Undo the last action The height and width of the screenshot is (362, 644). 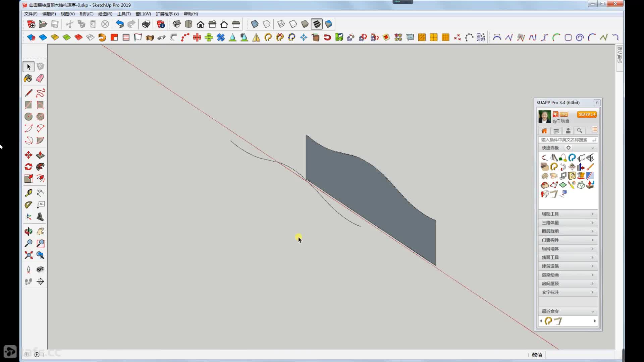click(x=120, y=24)
